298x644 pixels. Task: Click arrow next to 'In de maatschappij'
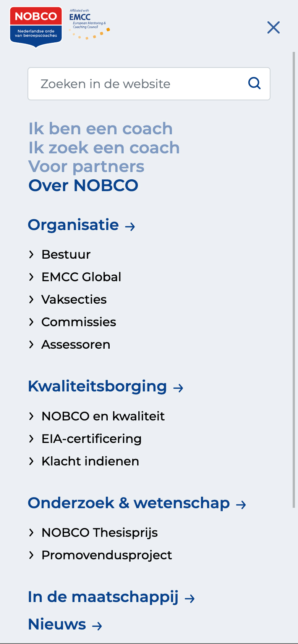[x=190, y=599]
